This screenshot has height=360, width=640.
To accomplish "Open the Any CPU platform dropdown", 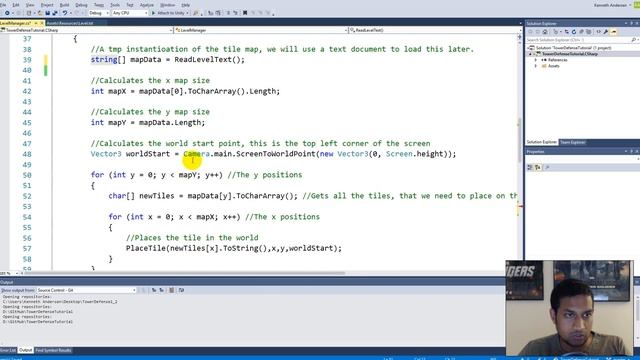I will 129,13.
